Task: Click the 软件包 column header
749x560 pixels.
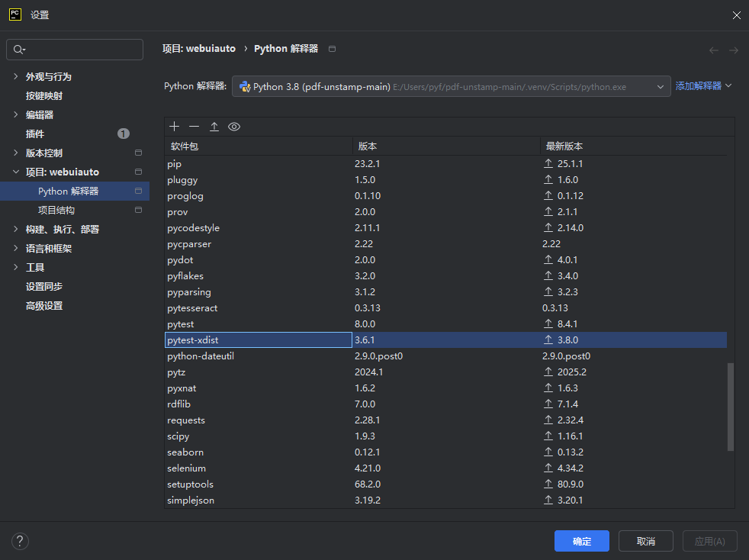Action: click(259, 146)
